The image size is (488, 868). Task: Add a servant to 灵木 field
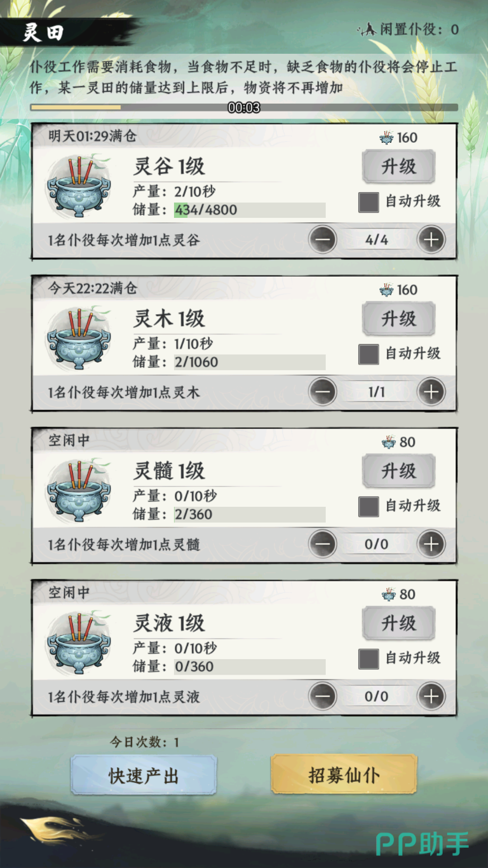(431, 392)
